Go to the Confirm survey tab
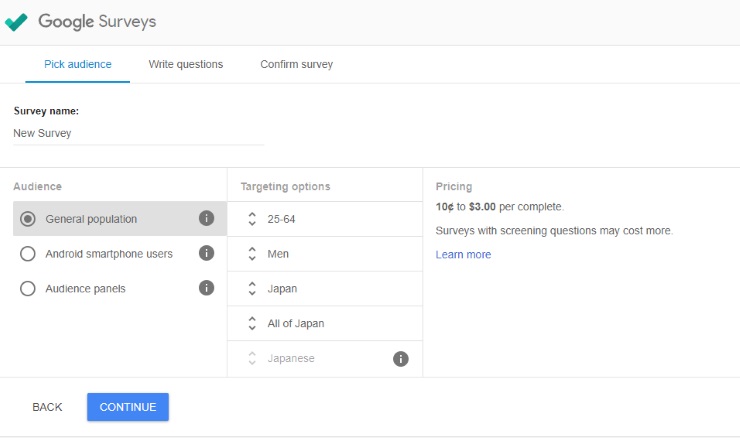This screenshot has height=438, width=740. click(x=296, y=64)
